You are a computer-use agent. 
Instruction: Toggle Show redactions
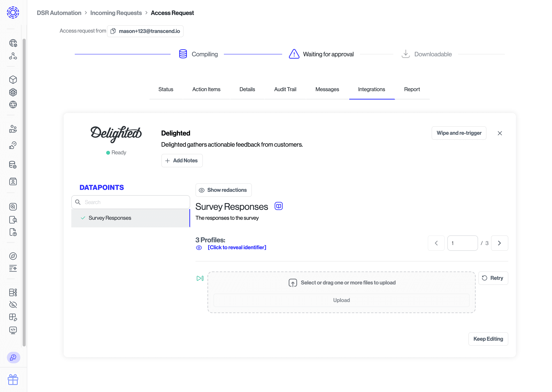coord(223,190)
